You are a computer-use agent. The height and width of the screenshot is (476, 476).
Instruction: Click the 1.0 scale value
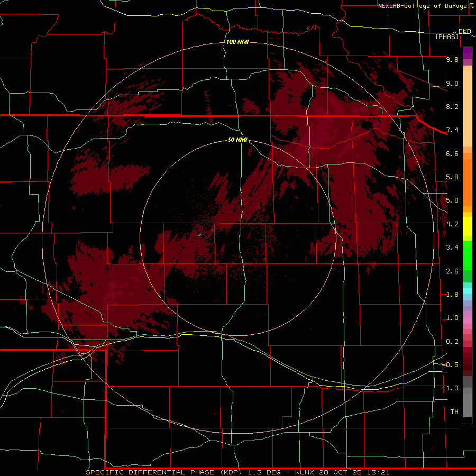point(452,318)
